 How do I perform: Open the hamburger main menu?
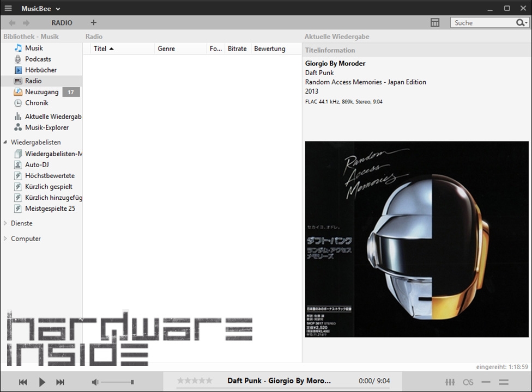(8, 8)
